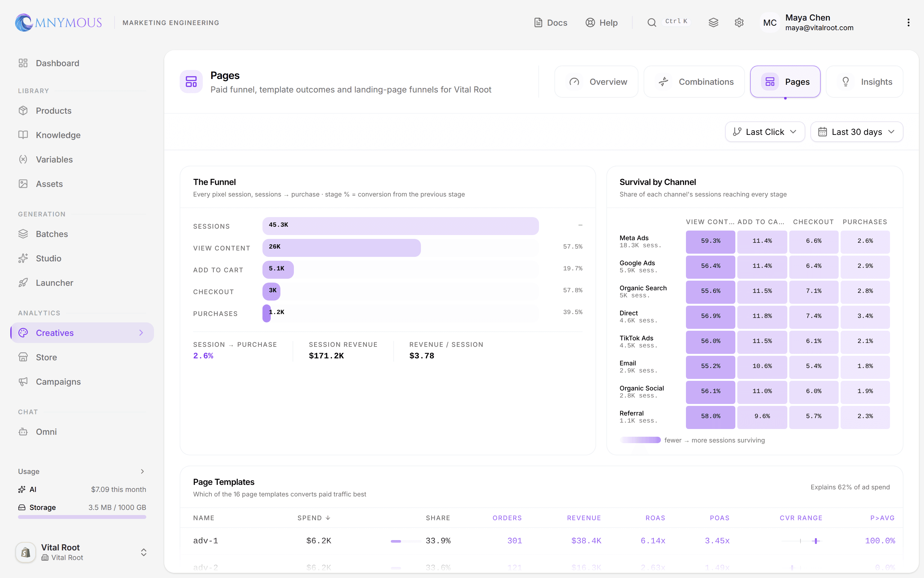This screenshot has height=578, width=924.
Task: Switch to the Overview tab
Action: click(x=596, y=82)
